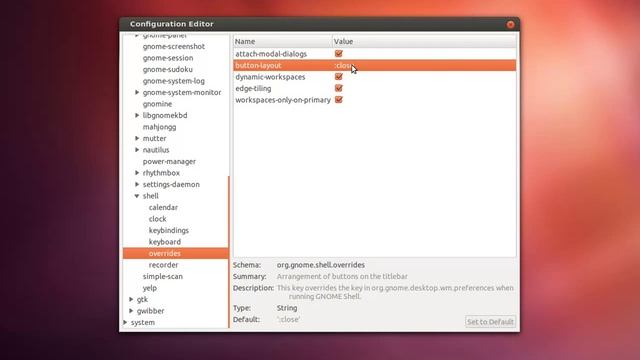The image size is (640, 360).
Task: Select the edge-tiling key name
Action: click(253, 88)
